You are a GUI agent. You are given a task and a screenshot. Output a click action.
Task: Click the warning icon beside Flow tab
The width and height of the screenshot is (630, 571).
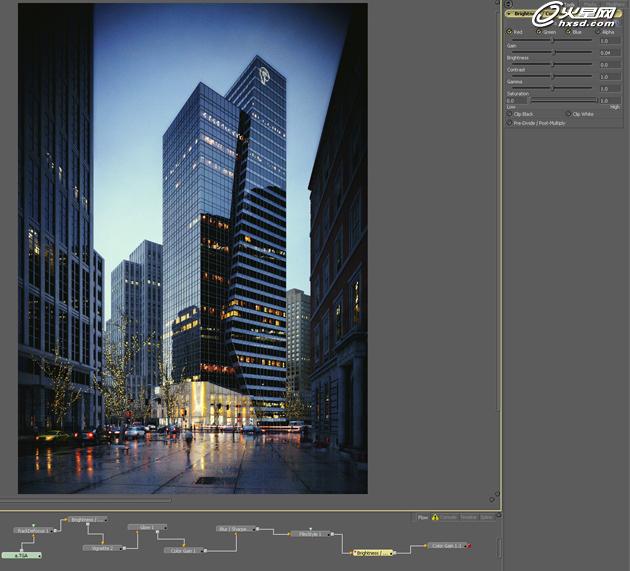pyautogui.click(x=435, y=517)
